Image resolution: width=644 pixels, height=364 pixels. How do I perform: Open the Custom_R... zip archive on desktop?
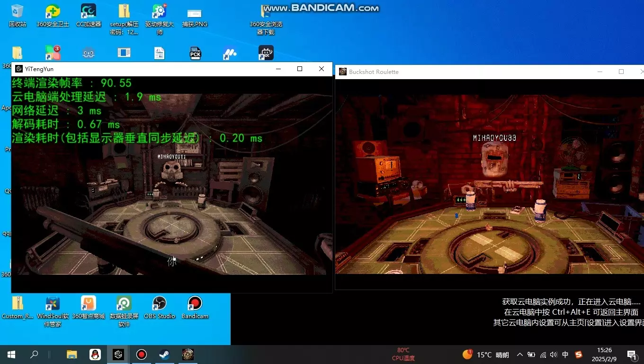coord(18,308)
